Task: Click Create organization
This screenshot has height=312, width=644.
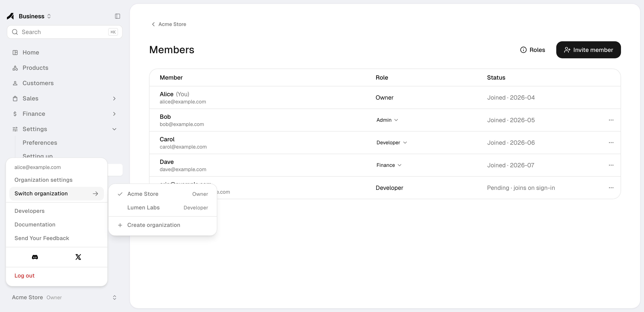Action: (x=163, y=225)
